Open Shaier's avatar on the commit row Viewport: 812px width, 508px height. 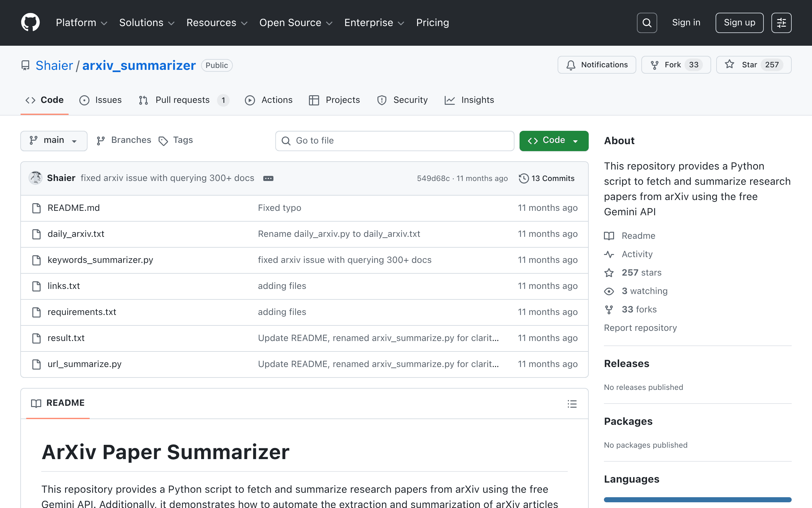(35, 178)
